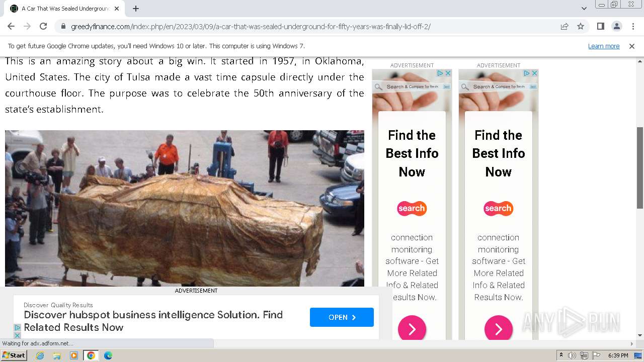Open the Chrome profile avatar icon
Screen dimensions: 644x362
tap(616, 27)
